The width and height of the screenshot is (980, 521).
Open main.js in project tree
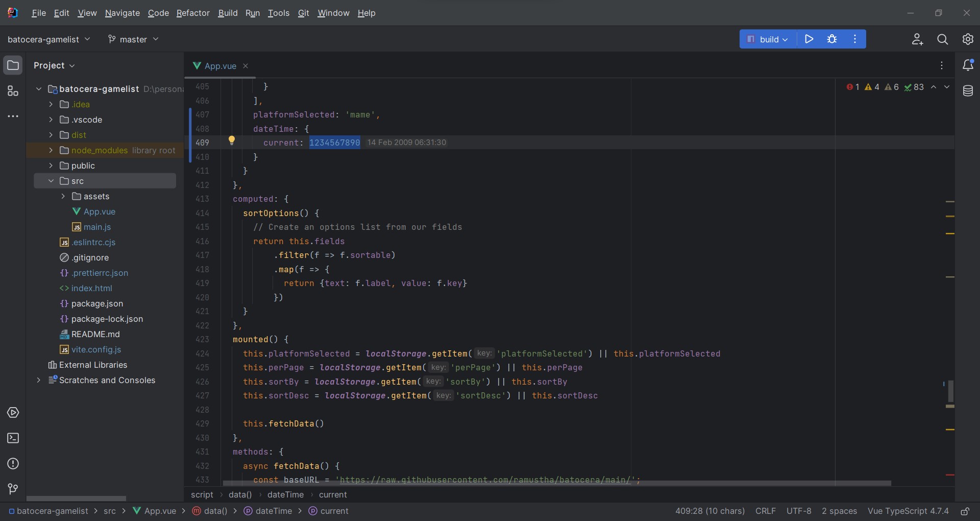tap(97, 227)
